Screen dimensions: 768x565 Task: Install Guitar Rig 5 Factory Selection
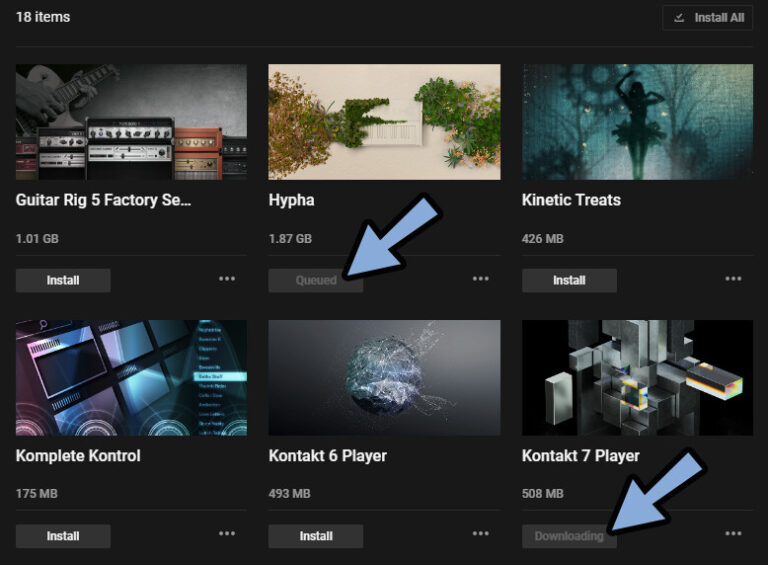(x=63, y=280)
